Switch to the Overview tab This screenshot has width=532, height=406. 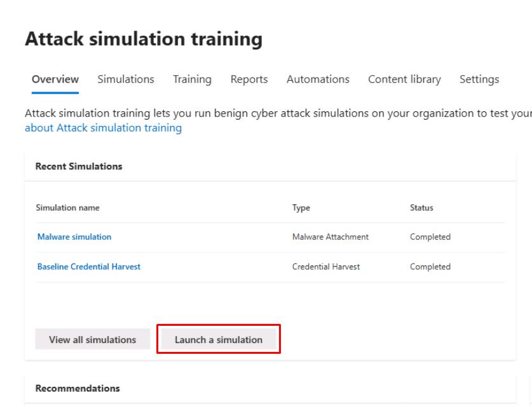[55, 80]
